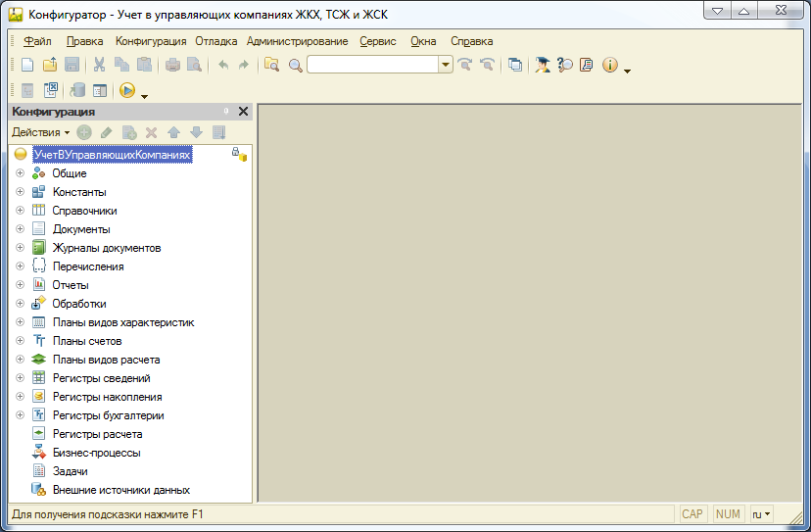Click the magnifier Find icon

coord(296,66)
